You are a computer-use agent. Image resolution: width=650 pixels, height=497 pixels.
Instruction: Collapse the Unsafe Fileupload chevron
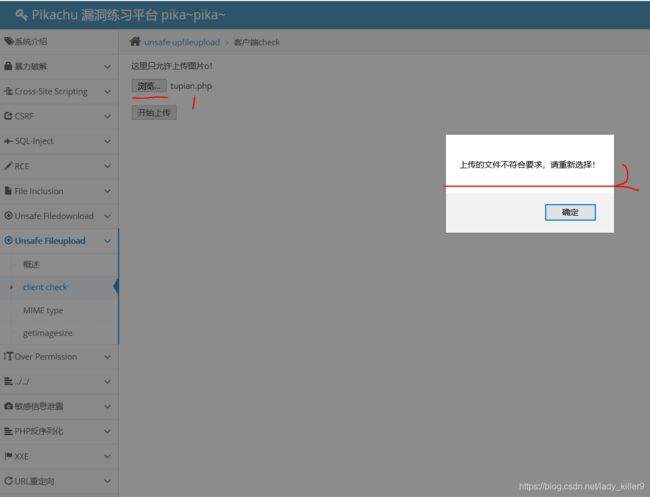coord(107,241)
